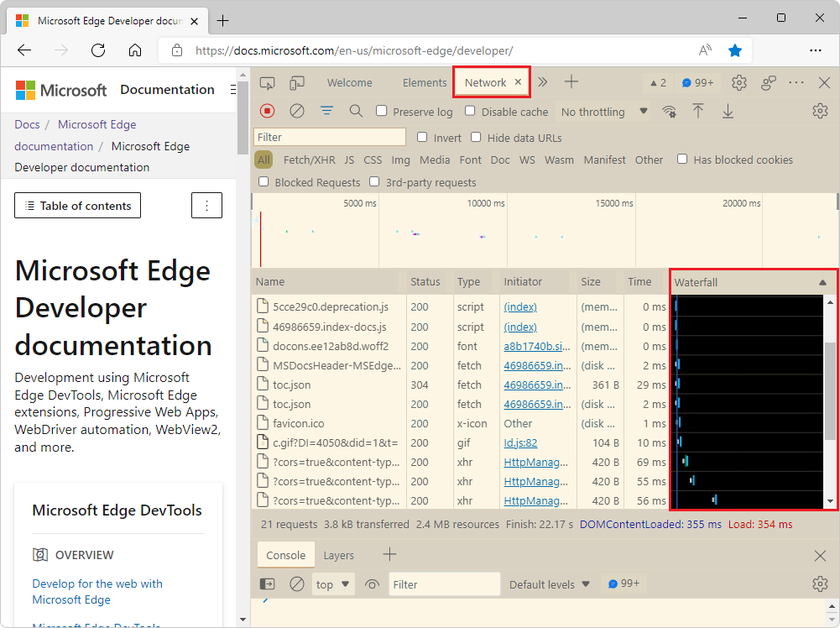This screenshot has width=840, height=628.
Task: Open network search magnifier
Action: (x=356, y=111)
